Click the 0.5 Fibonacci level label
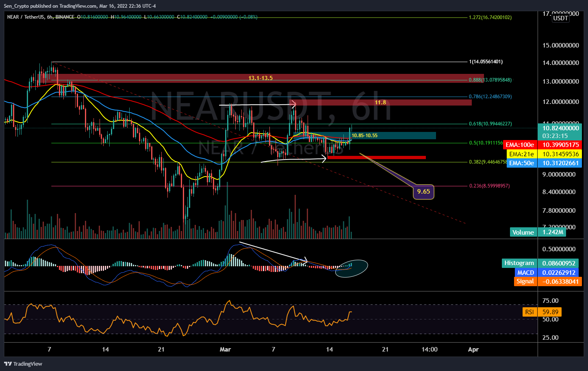The image size is (588, 371). point(486,143)
